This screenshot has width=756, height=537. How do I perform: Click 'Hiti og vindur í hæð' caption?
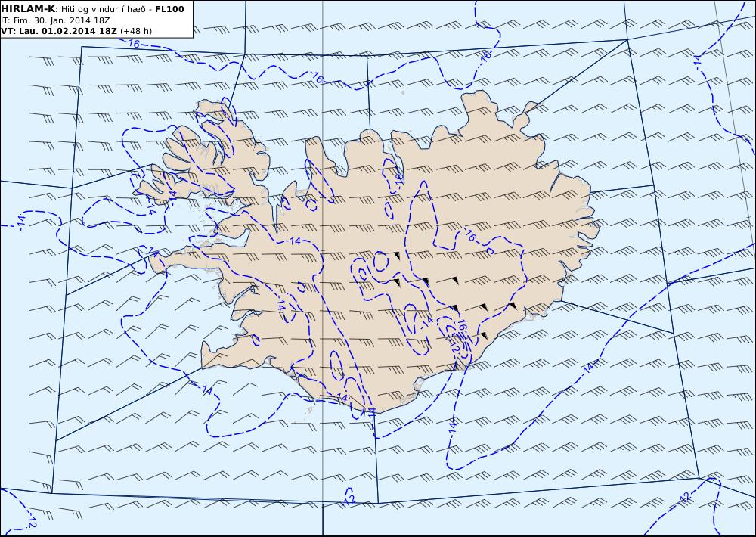coord(103,9)
